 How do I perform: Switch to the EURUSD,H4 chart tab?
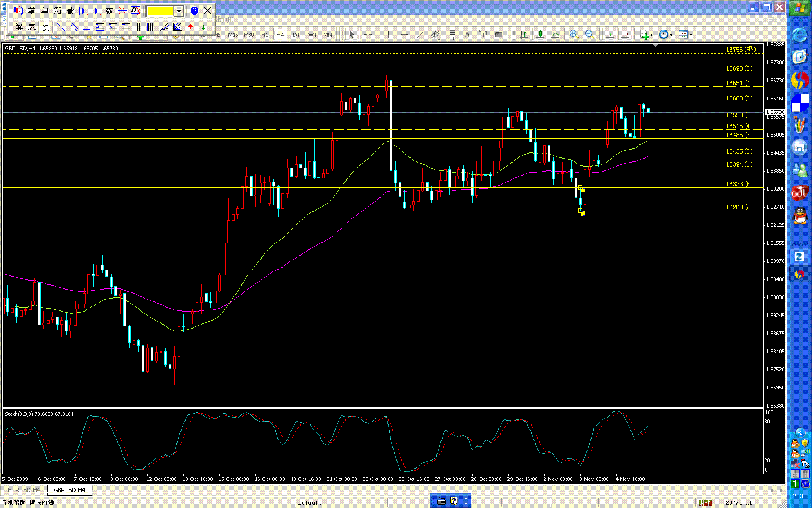[x=24, y=490]
